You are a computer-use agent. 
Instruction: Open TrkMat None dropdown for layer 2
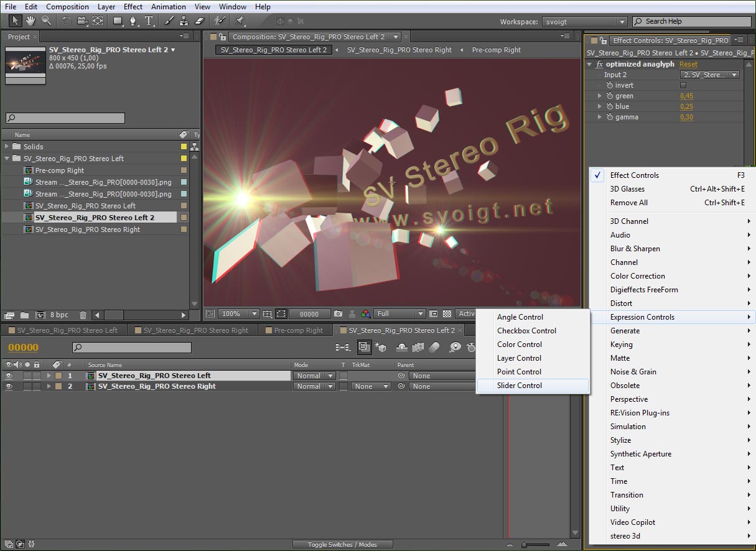click(371, 386)
